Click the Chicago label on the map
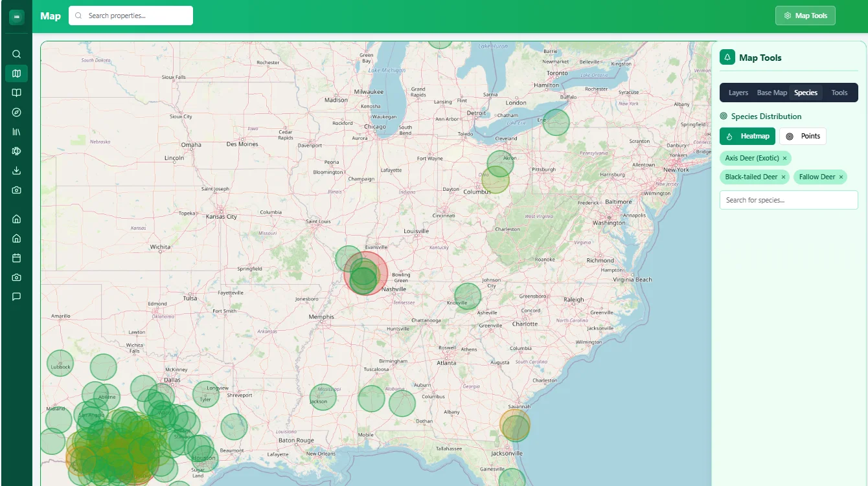 [374, 127]
